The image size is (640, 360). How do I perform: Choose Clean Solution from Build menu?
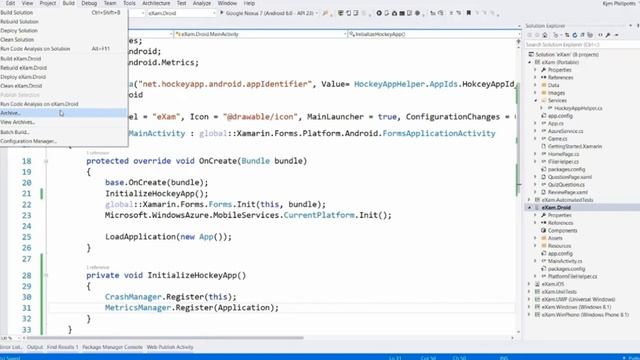(x=63, y=40)
